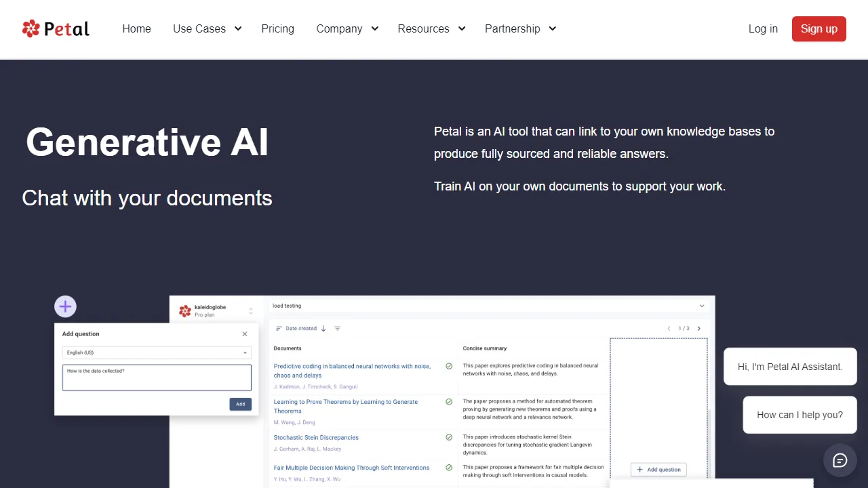Click the 'Pro plan' label
Screen dimensions: 868x488
coord(204,315)
